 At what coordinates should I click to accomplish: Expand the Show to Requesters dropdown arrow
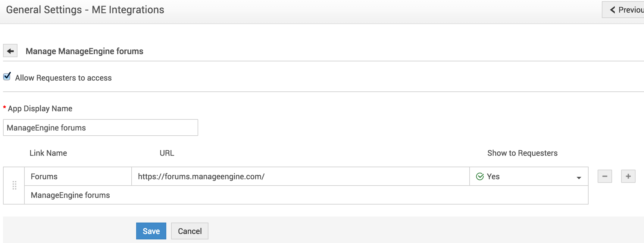click(579, 177)
